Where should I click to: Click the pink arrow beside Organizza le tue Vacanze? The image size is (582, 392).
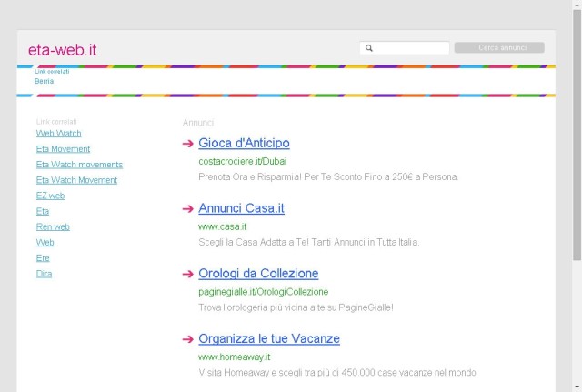(188, 339)
